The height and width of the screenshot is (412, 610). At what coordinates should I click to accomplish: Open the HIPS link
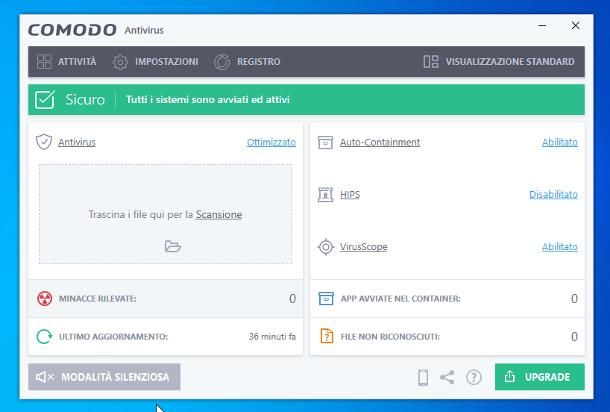tap(350, 194)
